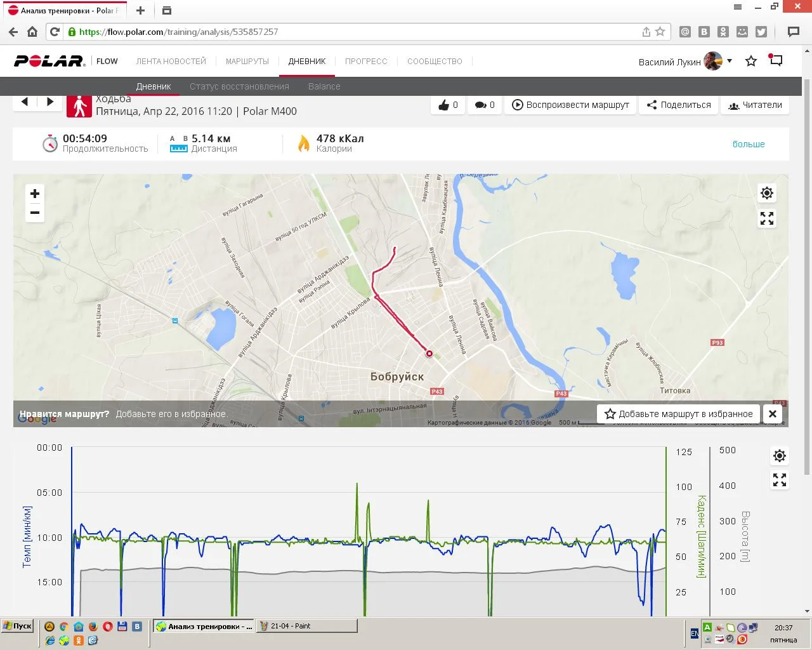Click the Василий Лукин profile name
This screenshot has width=812, height=650.
coord(669,62)
